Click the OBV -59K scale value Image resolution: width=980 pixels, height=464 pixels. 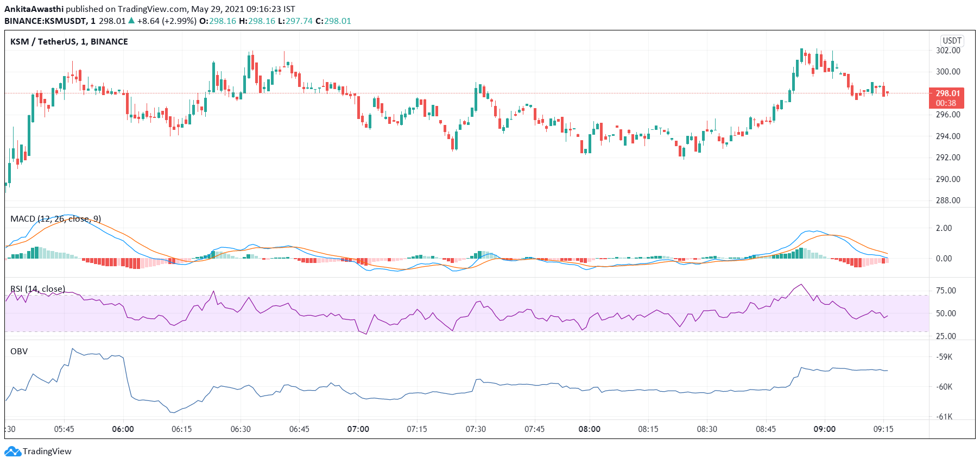(x=945, y=357)
